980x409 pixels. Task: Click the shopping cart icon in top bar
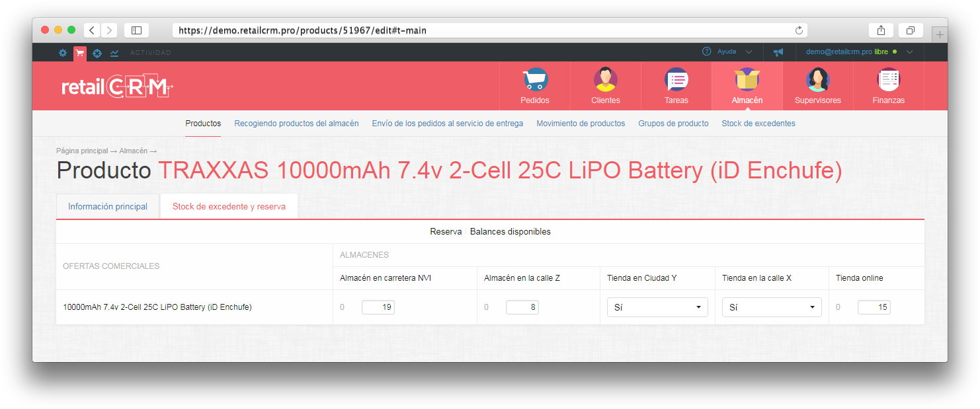[80, 53]
